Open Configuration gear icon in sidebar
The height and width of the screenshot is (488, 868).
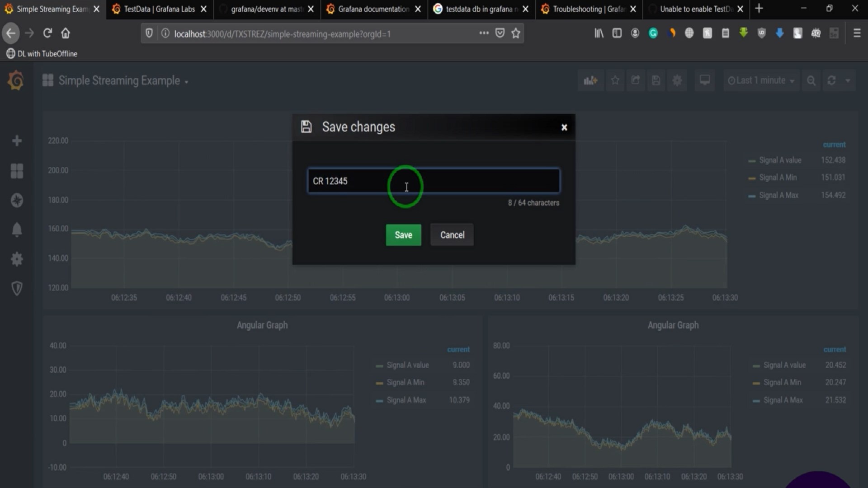(x=17, y=259)
